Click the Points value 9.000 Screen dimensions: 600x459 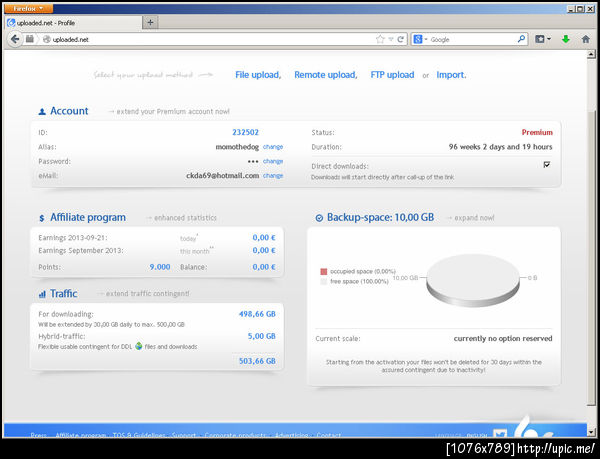tap(160, 267)
